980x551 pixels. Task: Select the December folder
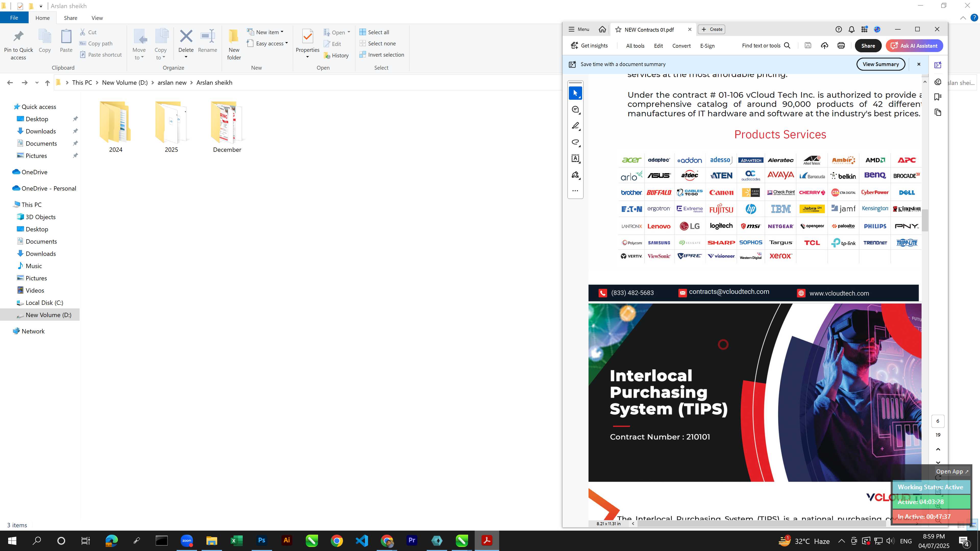coord(227,127)
